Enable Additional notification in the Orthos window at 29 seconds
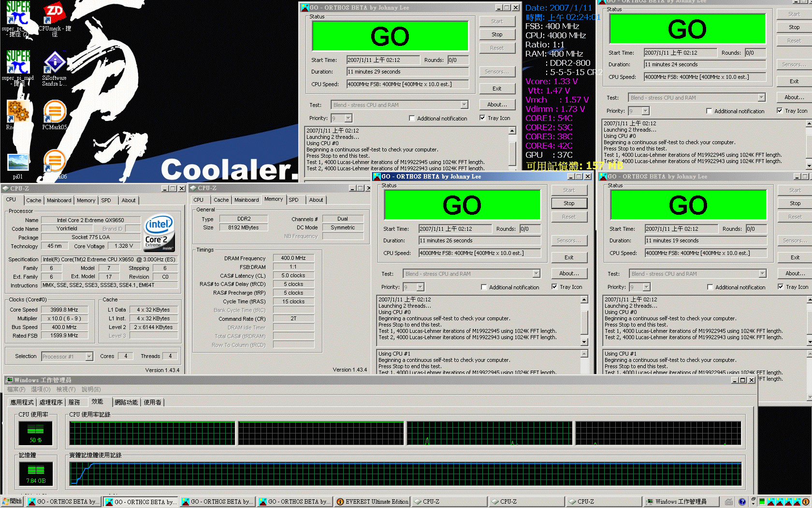 point(412,118)
